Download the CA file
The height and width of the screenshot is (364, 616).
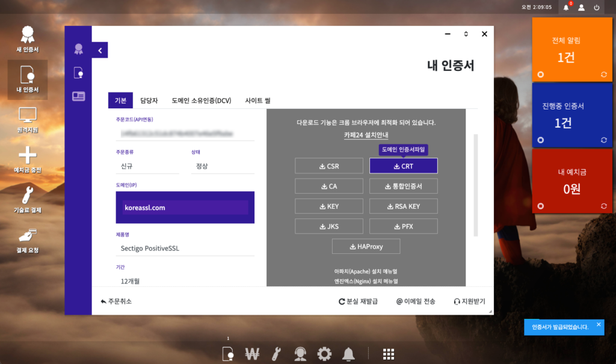329,186
